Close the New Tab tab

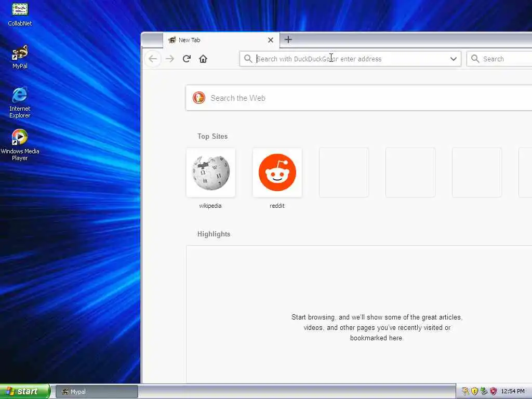[x=270, y=40]
